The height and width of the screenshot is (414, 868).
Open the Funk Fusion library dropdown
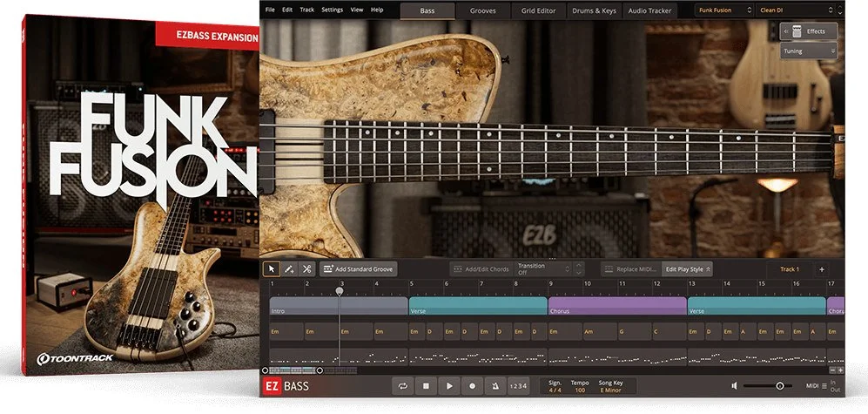tap(724, 10)
